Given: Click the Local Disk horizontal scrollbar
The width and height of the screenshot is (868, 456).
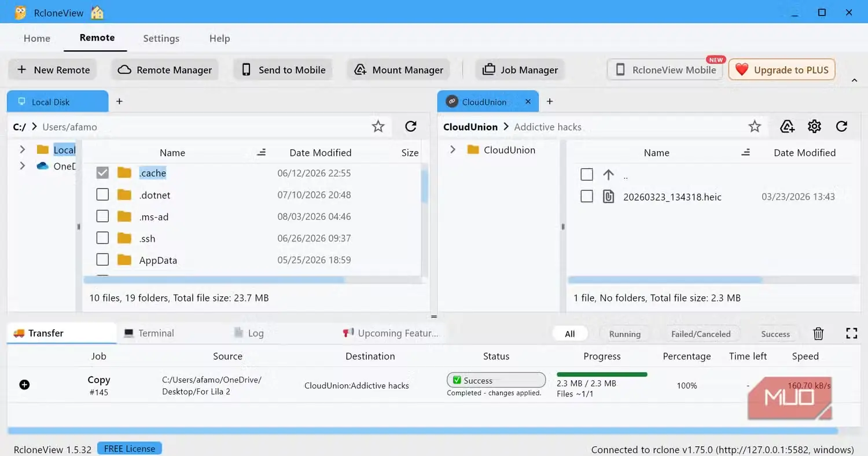Looking at the screenshot, I should [x=214, y=280].
